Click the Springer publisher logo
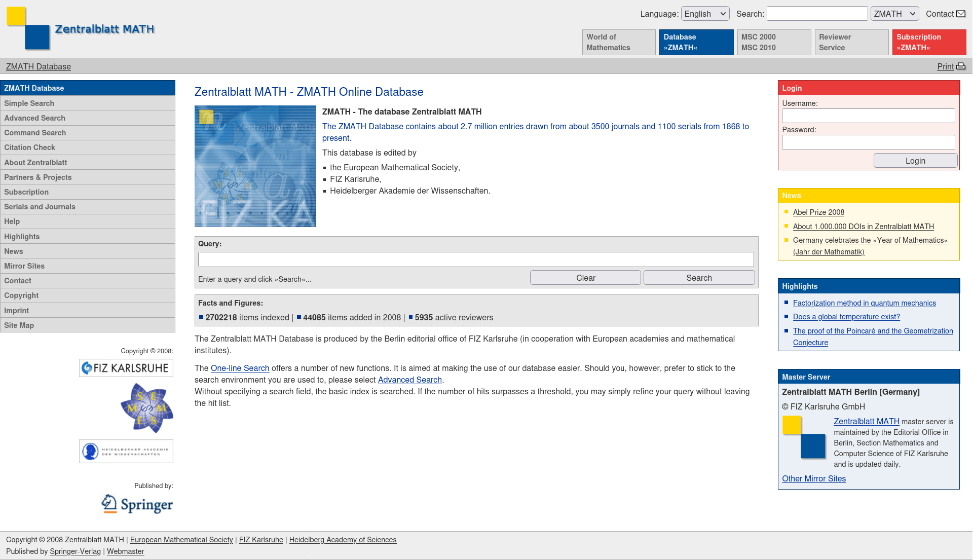This screenshot has width=973, height=560. (x=137, y=504)
